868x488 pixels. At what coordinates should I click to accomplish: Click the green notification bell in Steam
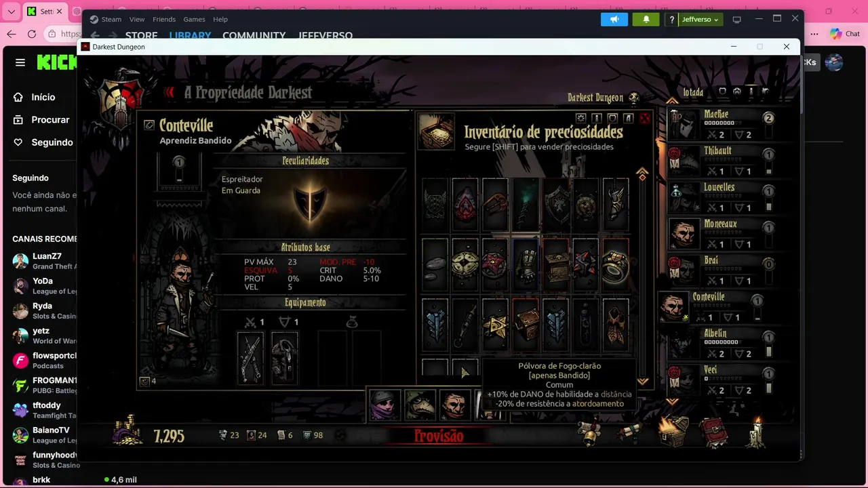646,19
